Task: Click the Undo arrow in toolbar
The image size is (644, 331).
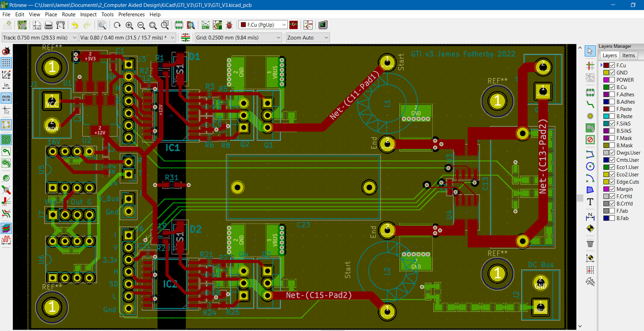Action: click(x=75, y=25)
